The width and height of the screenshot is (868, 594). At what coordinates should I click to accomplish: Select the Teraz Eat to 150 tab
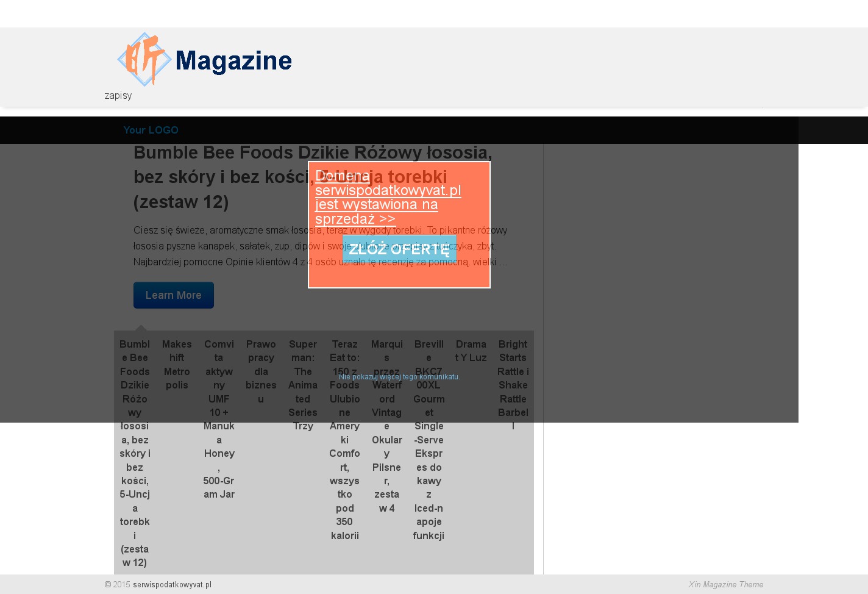(344, 439)
